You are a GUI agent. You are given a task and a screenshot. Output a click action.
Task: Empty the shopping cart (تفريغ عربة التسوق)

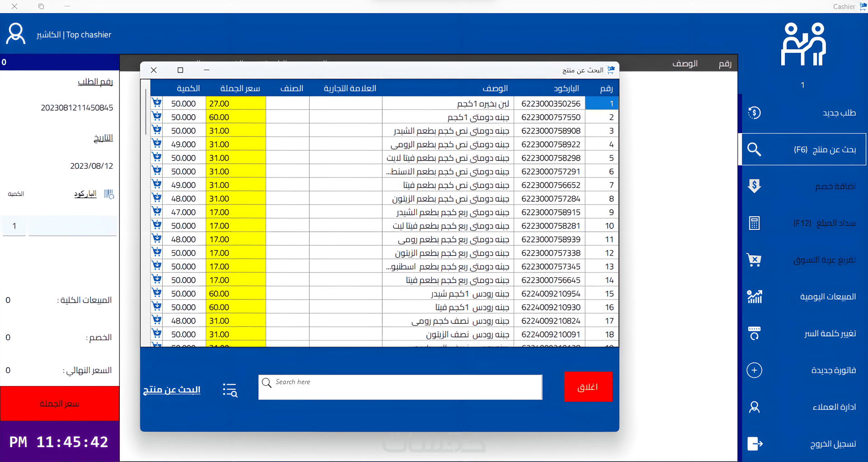click(x=803, y=260)
